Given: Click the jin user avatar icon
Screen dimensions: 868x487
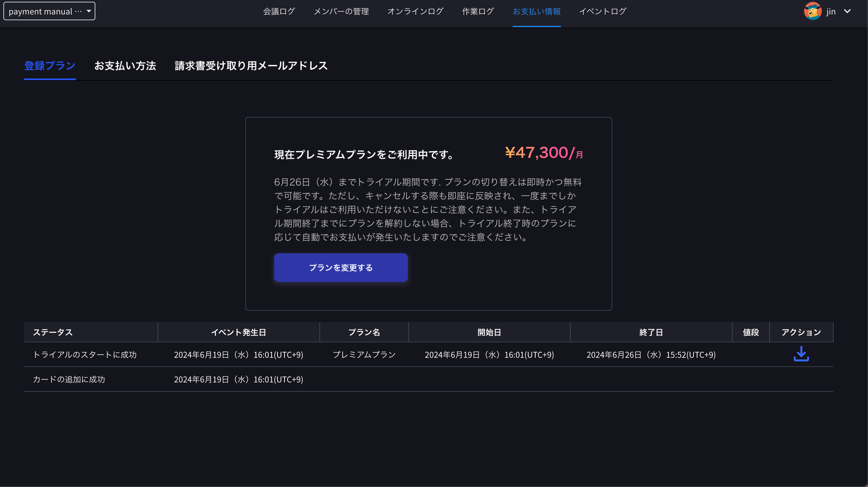Looking at the screenshot, I should tap(812, 11).
